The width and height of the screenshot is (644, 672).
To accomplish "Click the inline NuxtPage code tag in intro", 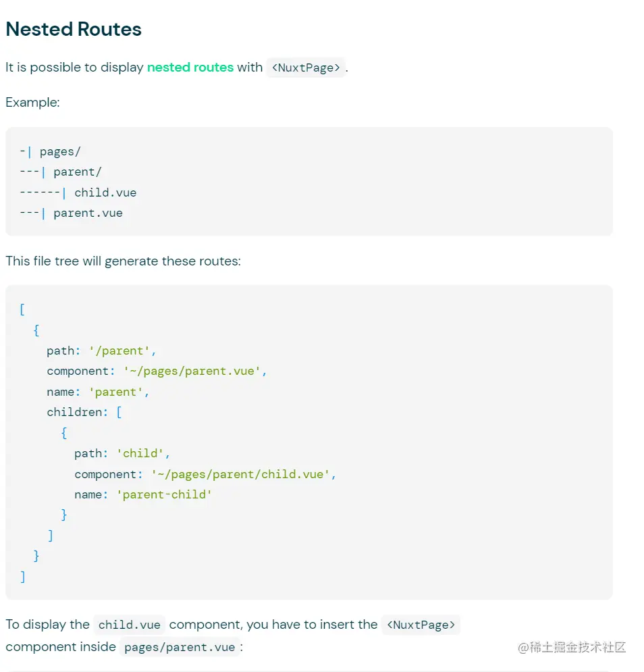I will pos(306,68).
